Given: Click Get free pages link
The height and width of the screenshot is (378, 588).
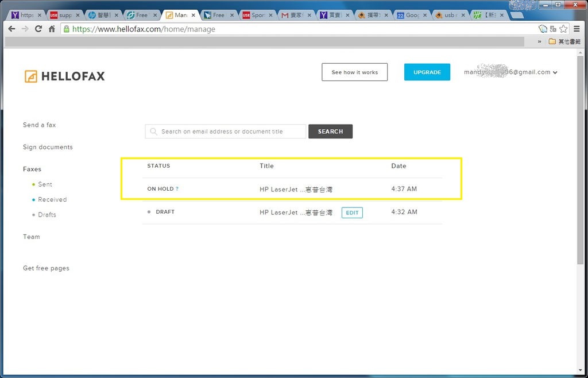Looking at the screenshot, I should coord(46,268).
